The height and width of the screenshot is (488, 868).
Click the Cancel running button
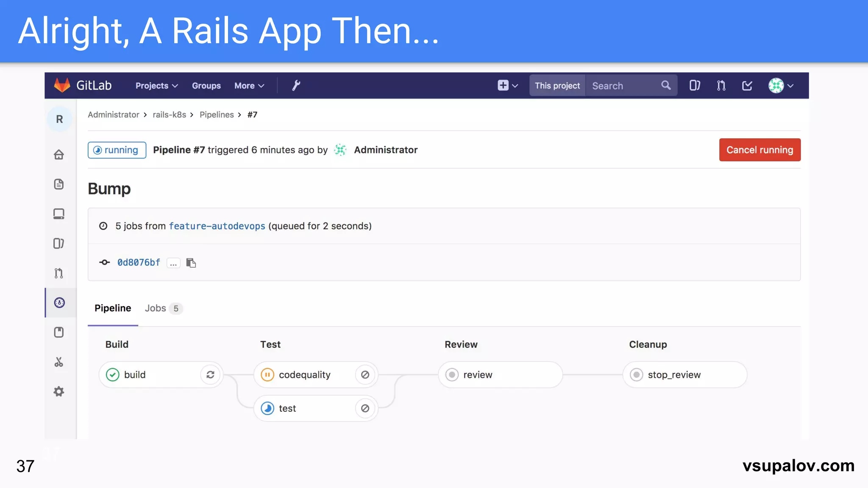759,150
